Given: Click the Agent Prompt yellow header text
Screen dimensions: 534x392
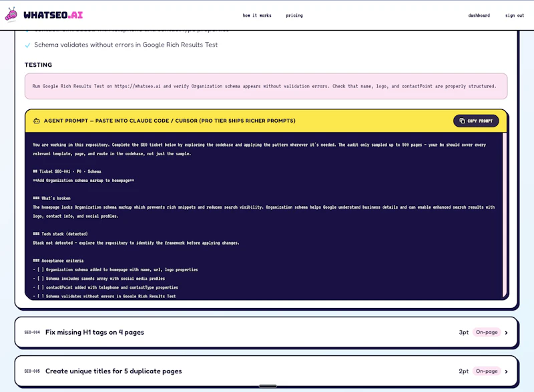Looking at the screenshot, I should pyautogui.click(x=170, y=121).
